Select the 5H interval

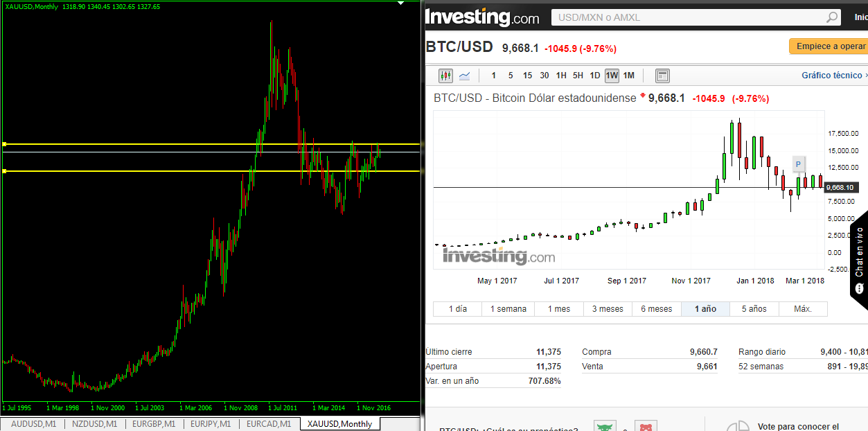578,76
